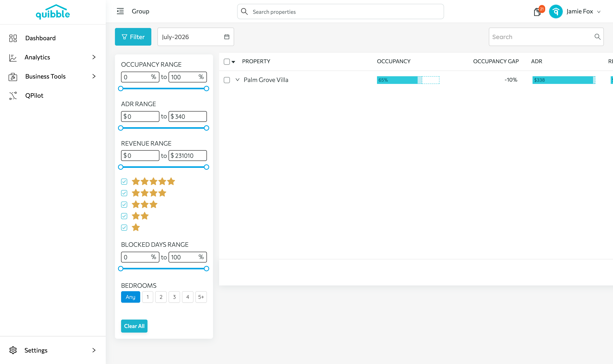Click the OCCUPANCY column header
Viewport: 613px width, 364px height.
(x=393, y=61)
